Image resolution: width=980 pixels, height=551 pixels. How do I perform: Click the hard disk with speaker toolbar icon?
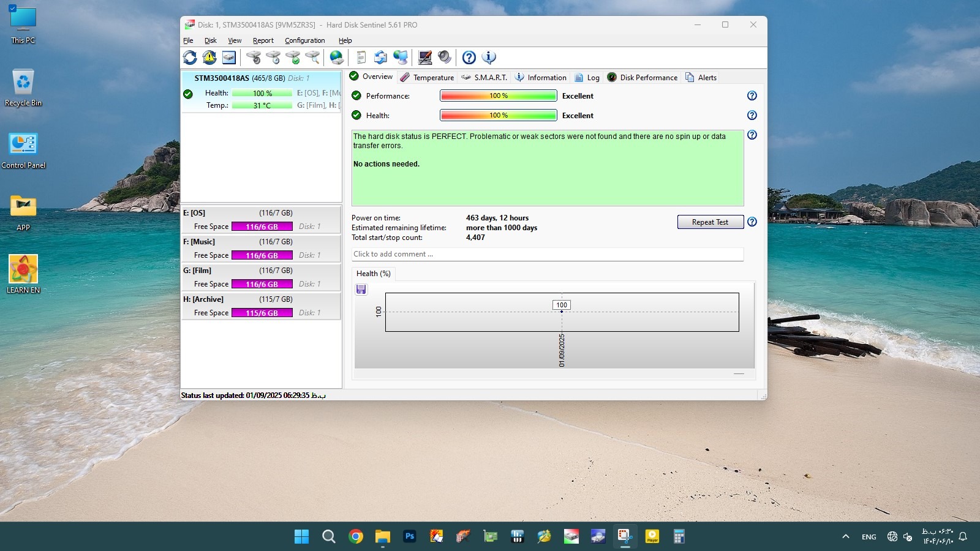254,58
